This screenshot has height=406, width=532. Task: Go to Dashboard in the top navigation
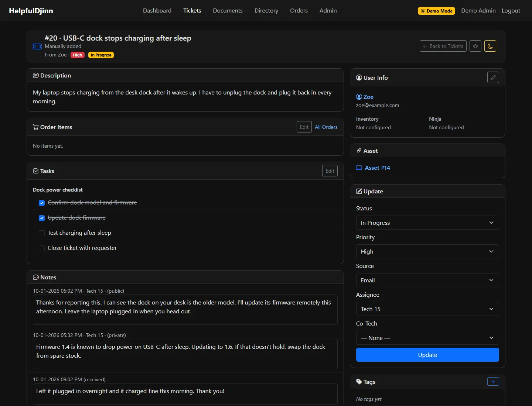[x=157, y=10]
